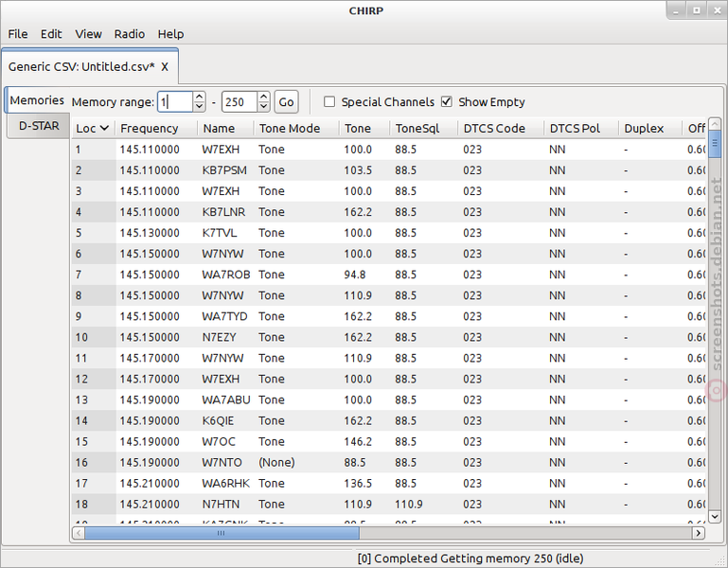This screenshot has width=728, height=568.
Task: Click the Tone column header
Action: click(364, 129)
